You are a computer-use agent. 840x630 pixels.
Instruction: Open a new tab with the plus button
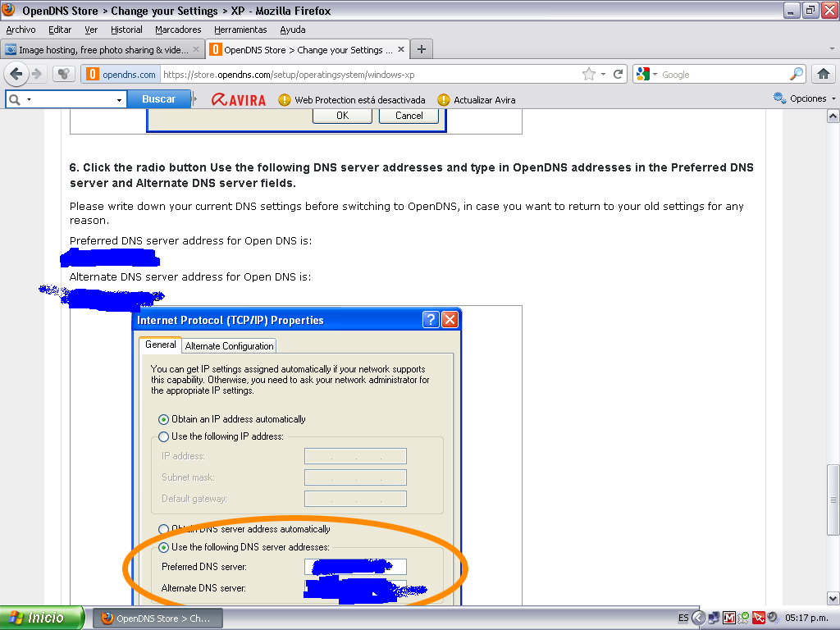coord(422,49)
